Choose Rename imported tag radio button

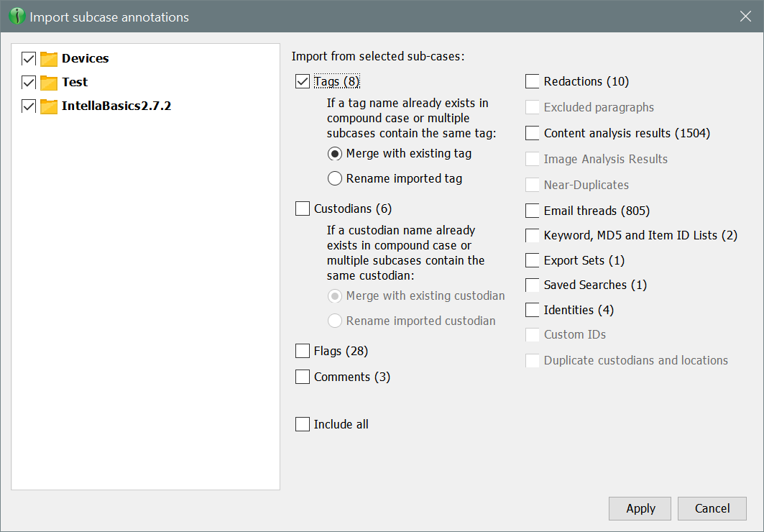(x=335, y=179)
